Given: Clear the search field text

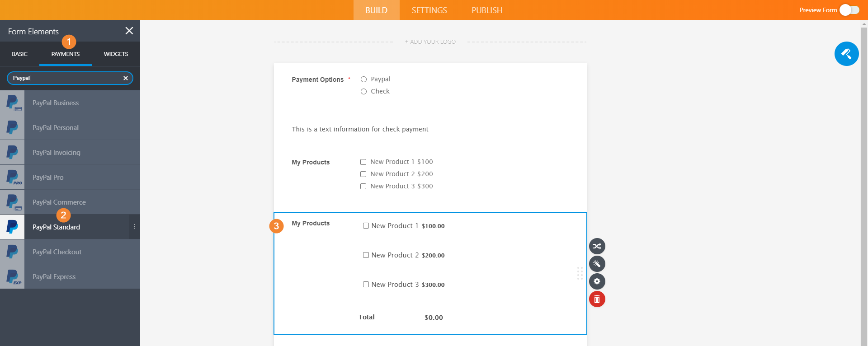Looking at the screenshot, I should [126, 78].
